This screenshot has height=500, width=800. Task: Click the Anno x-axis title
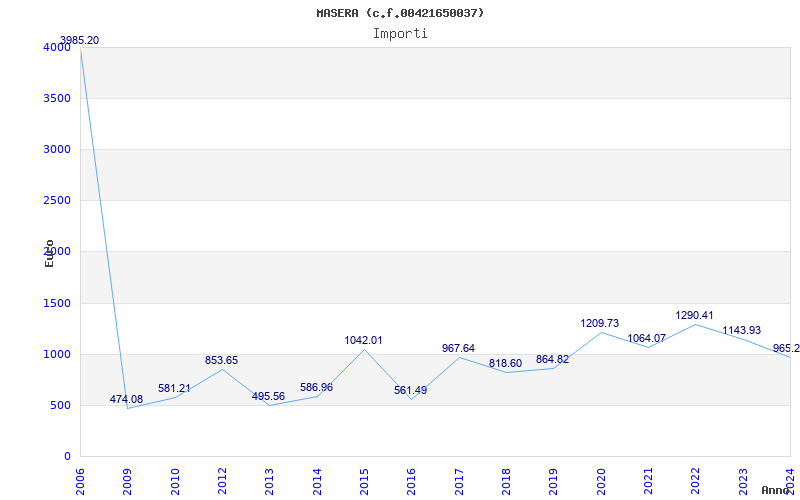(776, 490)
